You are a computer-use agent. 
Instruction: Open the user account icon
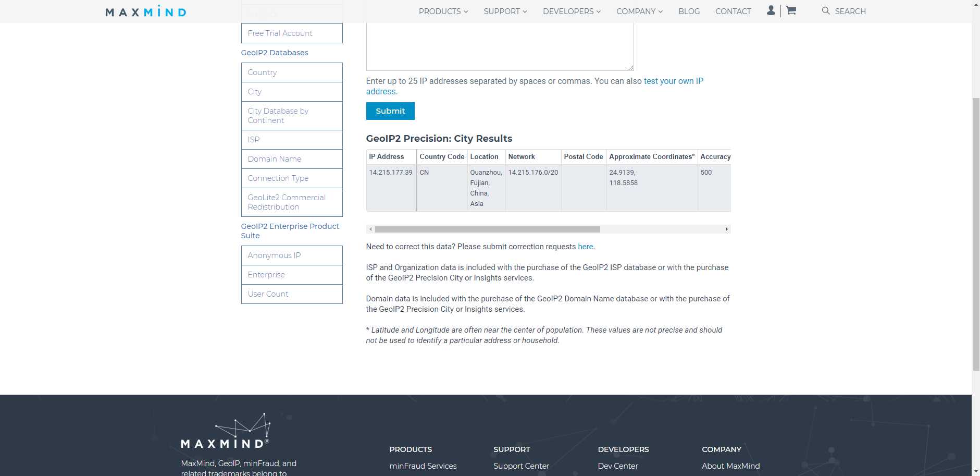[771, 10]
